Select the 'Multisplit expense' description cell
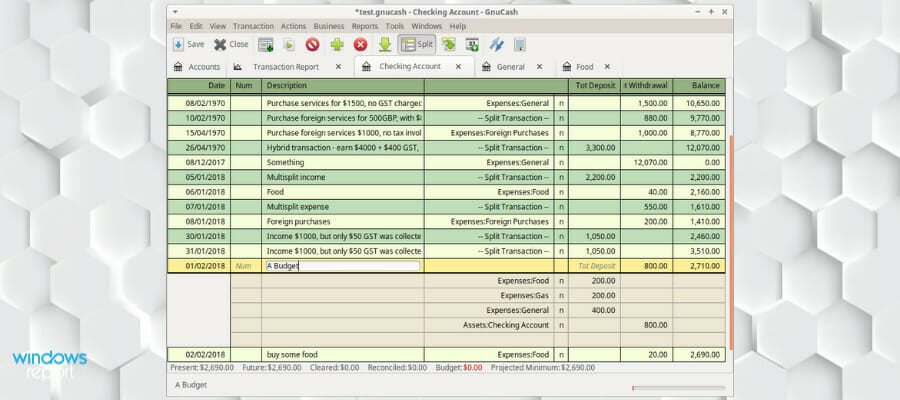Screen dimensions: 900x400 [x=343, y=207]
